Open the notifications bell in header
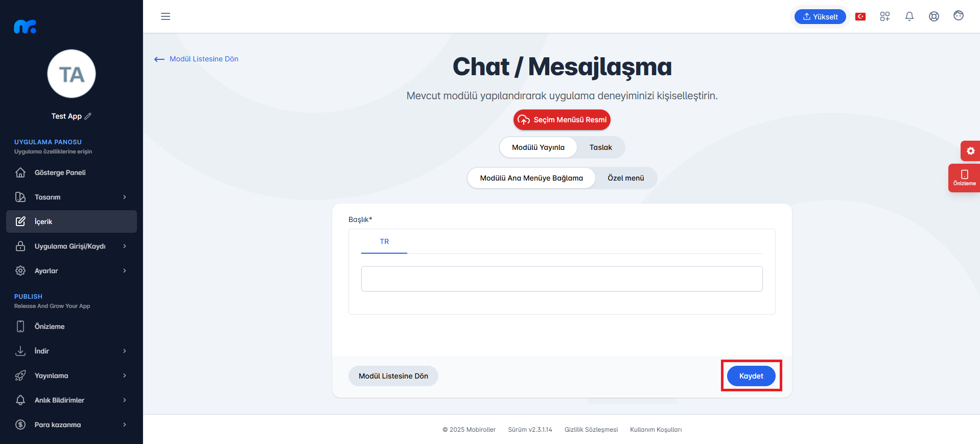Viewport: 980px width, 444px height. click(909, 16)
